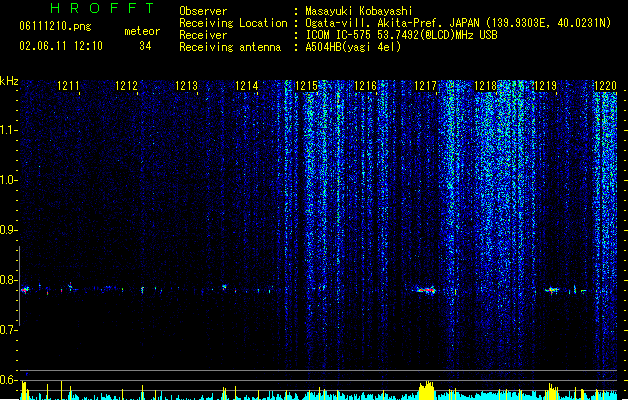Click the 0.7 kHz axis label

[x=9, y=330]
